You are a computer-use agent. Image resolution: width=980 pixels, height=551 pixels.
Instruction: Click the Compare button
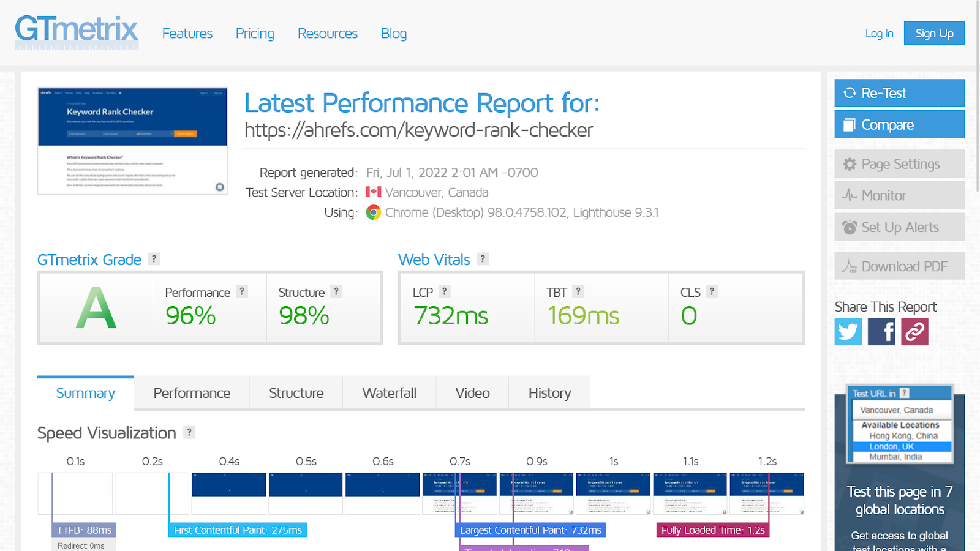pyautogui.click(x=899, y=125)
